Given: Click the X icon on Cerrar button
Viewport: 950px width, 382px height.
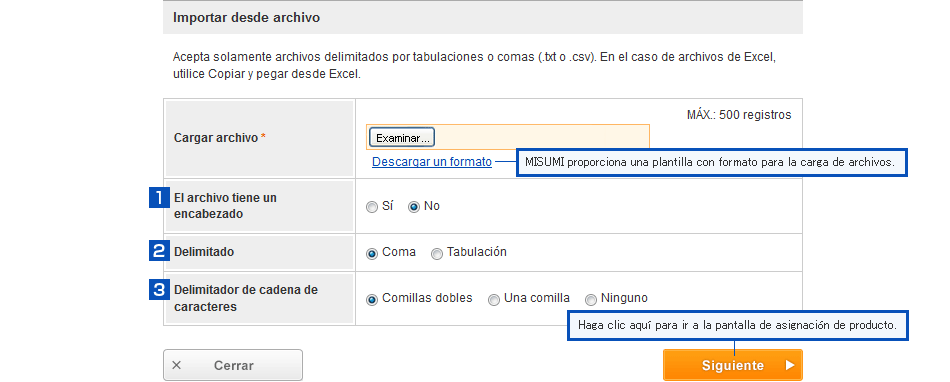Looking at the screenshot, I should pyautogui.click(x=176, y=365).
